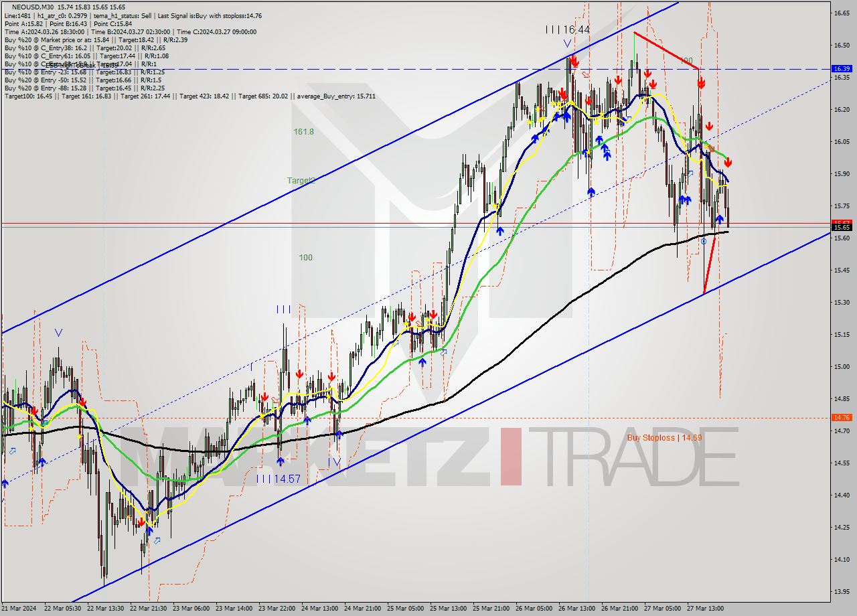Click the '26 Mar 05:00' time label
The image size is (857, 616).
coord(534,609)
